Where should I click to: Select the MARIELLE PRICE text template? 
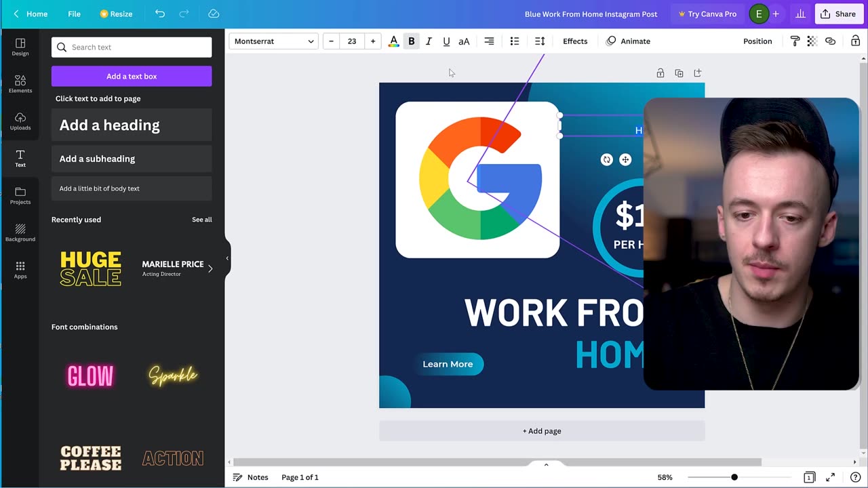172,268
